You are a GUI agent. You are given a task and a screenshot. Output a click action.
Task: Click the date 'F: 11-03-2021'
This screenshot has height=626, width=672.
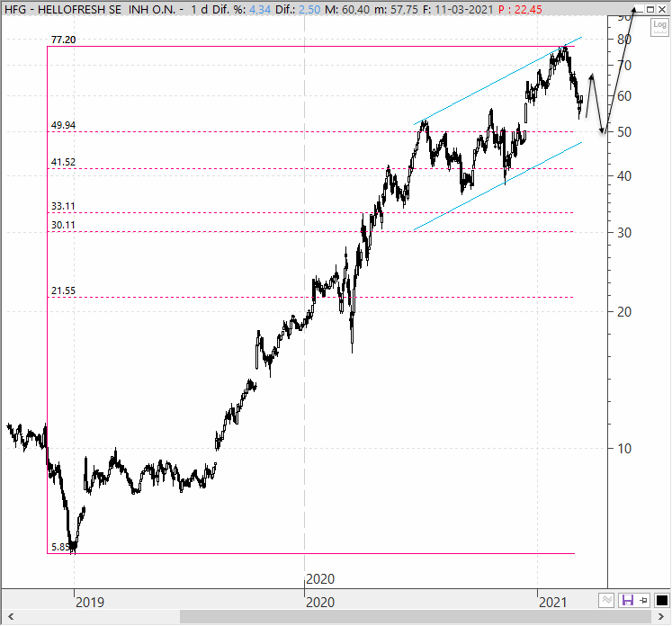(458, 9)
